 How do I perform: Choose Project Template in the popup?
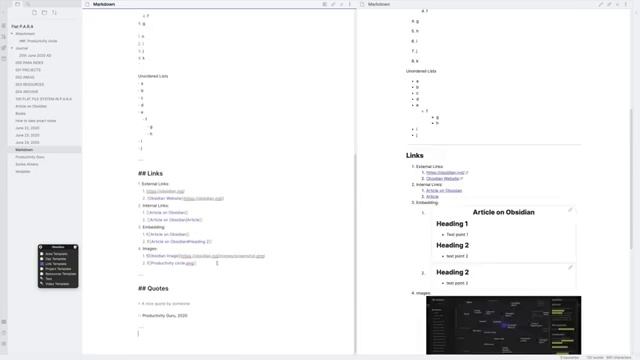click(x=58, y=269)
